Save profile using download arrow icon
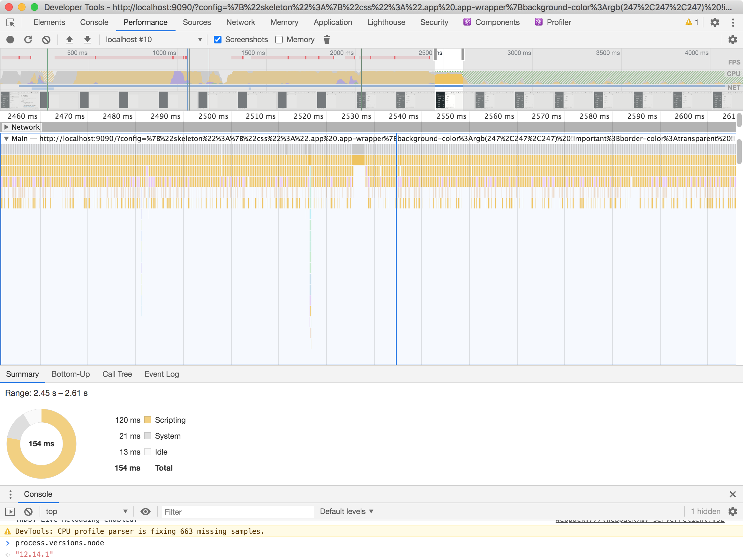The width and height of the screenshot is (743, 560). coord(87,40)
